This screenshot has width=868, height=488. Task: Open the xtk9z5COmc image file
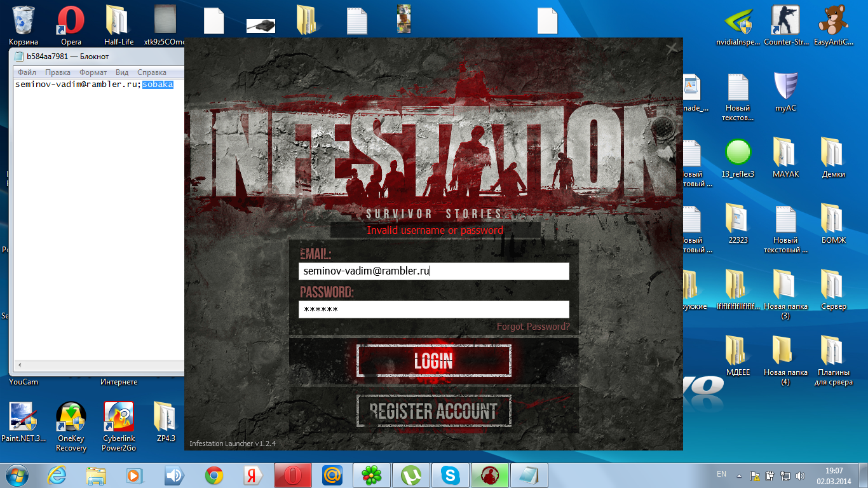click(x=165, y=25)
